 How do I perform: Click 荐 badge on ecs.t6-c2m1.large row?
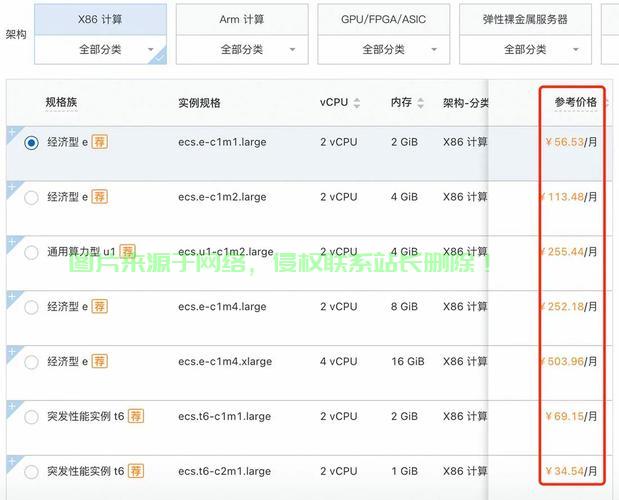tap(136, 471)
